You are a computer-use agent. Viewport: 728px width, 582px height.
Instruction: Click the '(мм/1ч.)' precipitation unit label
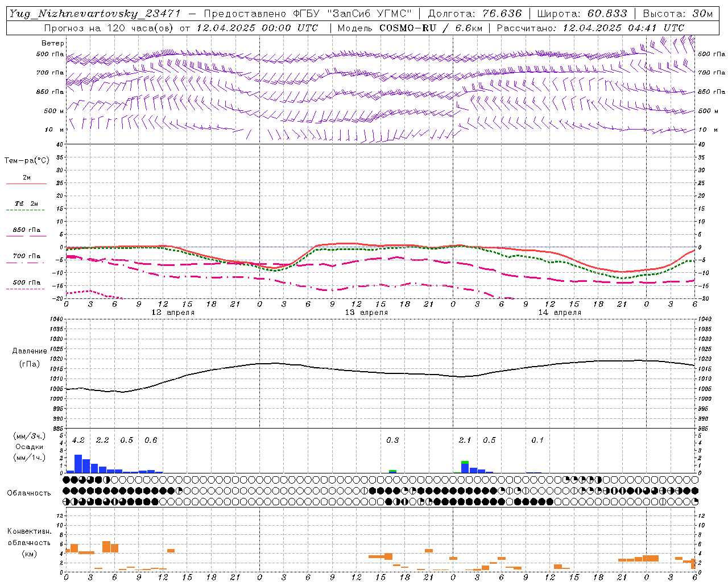pos(30,458)
